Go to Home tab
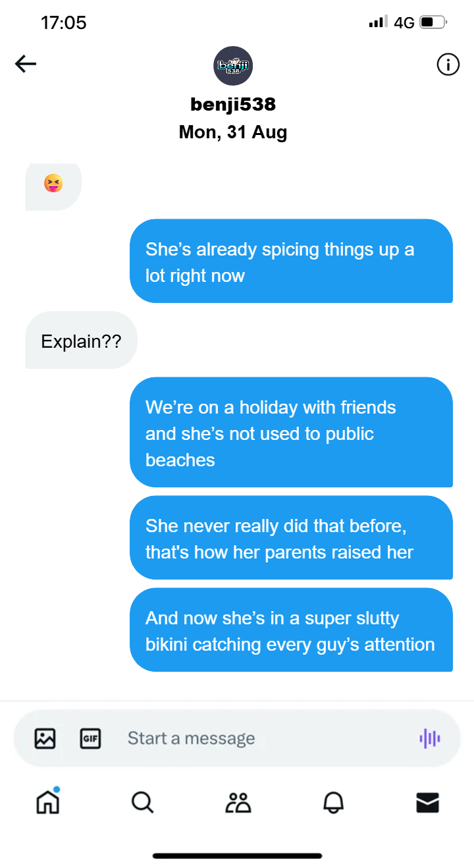 [x=47, y=801]
